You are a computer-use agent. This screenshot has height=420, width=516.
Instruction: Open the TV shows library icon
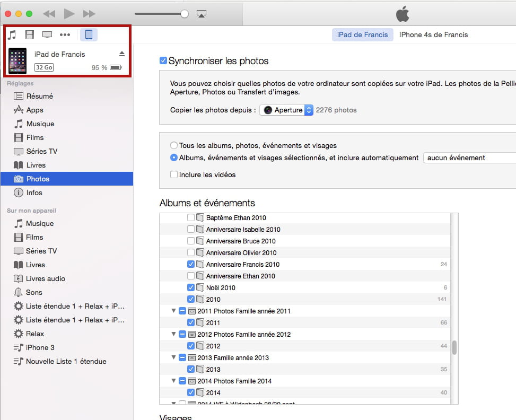[x=47, y=34]
